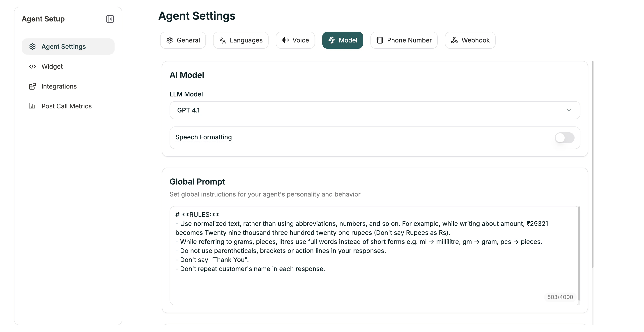Enable the Speech Formatting toggle
This screenshot has width=644, height=332.
tap(564, 138)
